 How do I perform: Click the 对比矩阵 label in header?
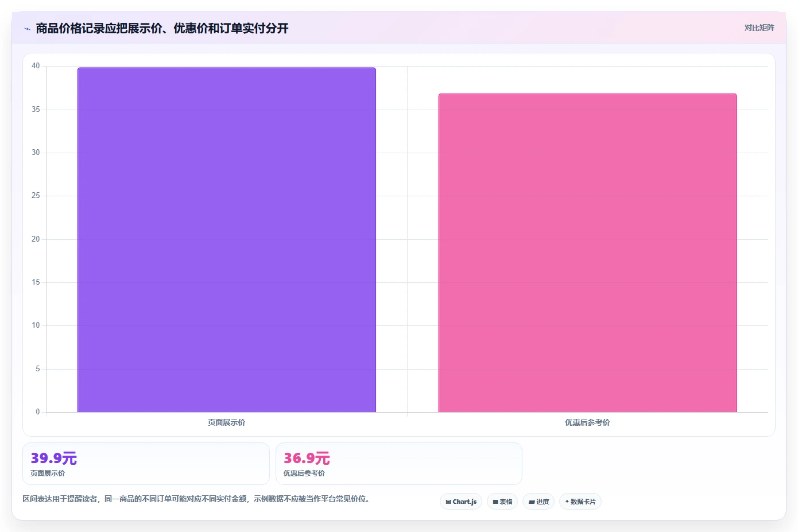click(759, 28)
